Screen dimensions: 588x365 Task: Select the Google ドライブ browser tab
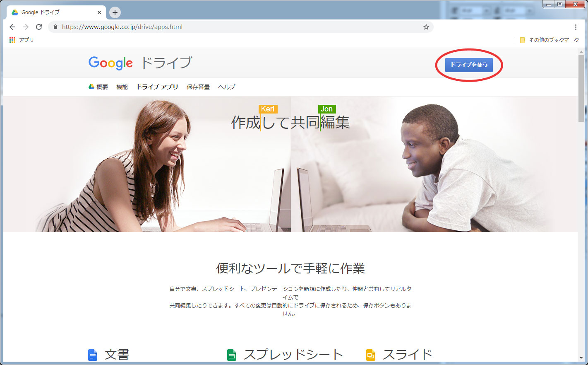coord(56,12)
